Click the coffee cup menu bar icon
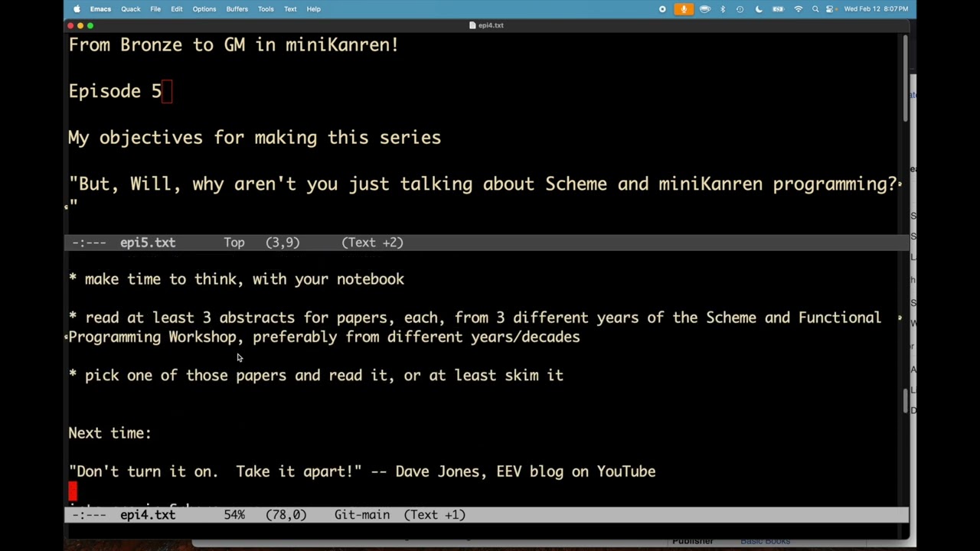 [705, 9]
